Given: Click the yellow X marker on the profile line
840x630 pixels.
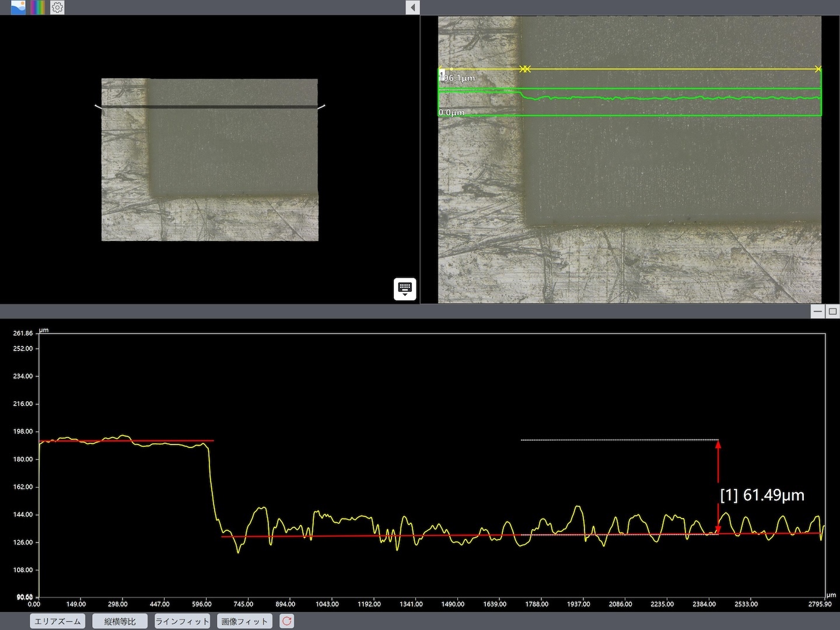Looking at the screenshot, I should click(x=525, y=69).
